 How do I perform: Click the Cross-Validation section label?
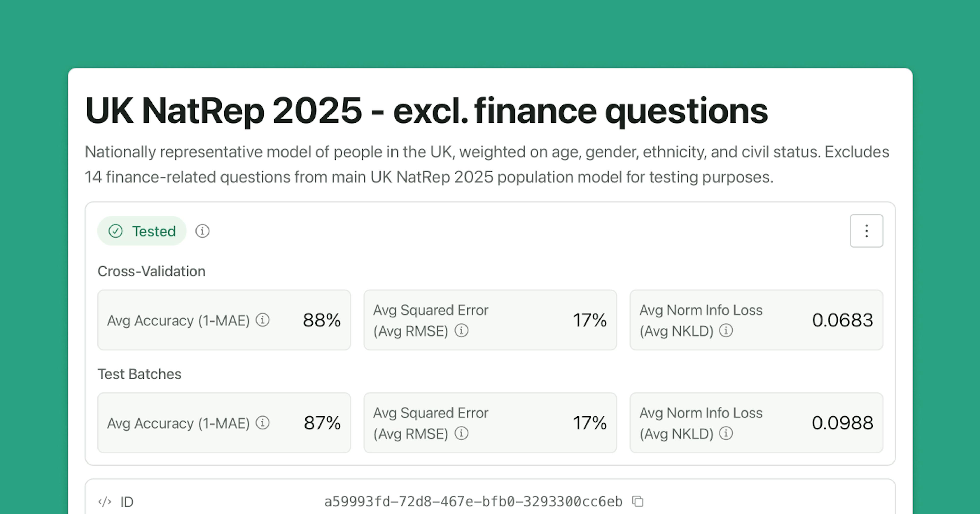pos(151,271)
